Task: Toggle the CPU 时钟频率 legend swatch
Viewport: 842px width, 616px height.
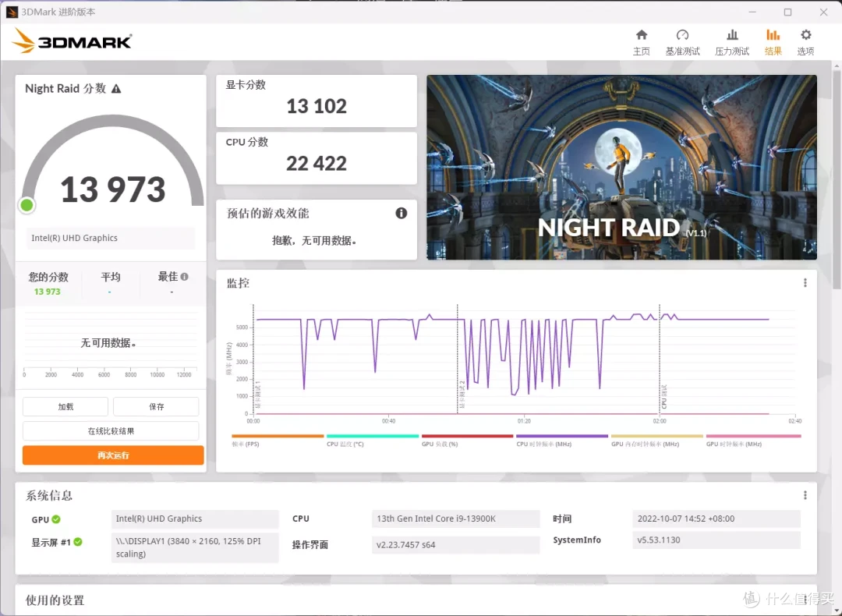Action: click(x=561, y=436)
